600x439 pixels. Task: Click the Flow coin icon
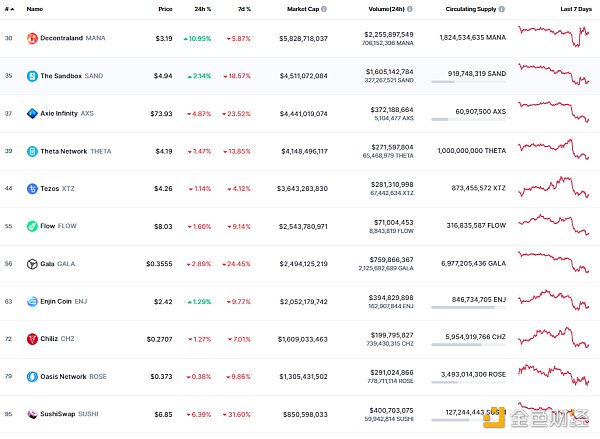click(x=32, y=226)
